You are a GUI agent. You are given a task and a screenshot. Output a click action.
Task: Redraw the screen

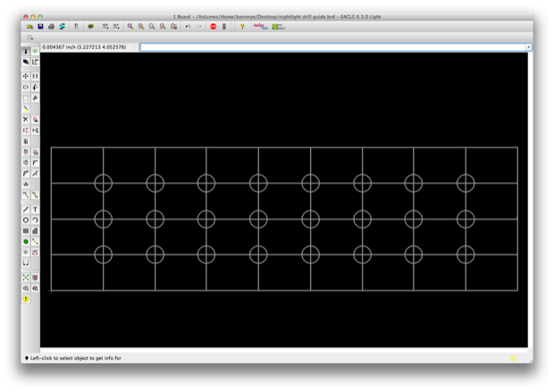click(x=163, y=27)
